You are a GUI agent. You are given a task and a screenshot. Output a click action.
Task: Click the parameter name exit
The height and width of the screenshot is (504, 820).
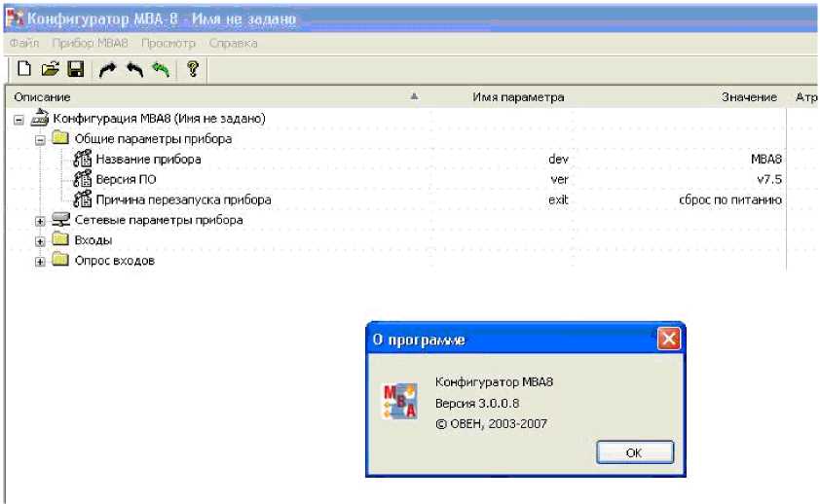tap(558, 199)
